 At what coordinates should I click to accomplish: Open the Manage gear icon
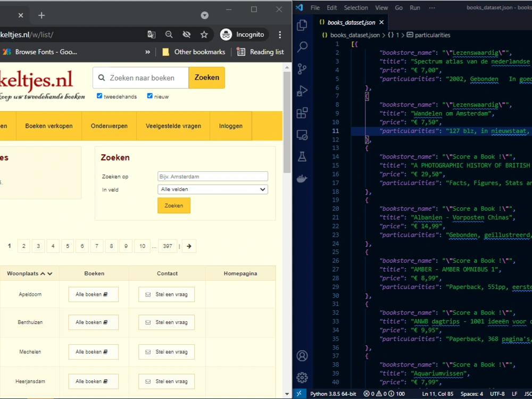(302, 378)
